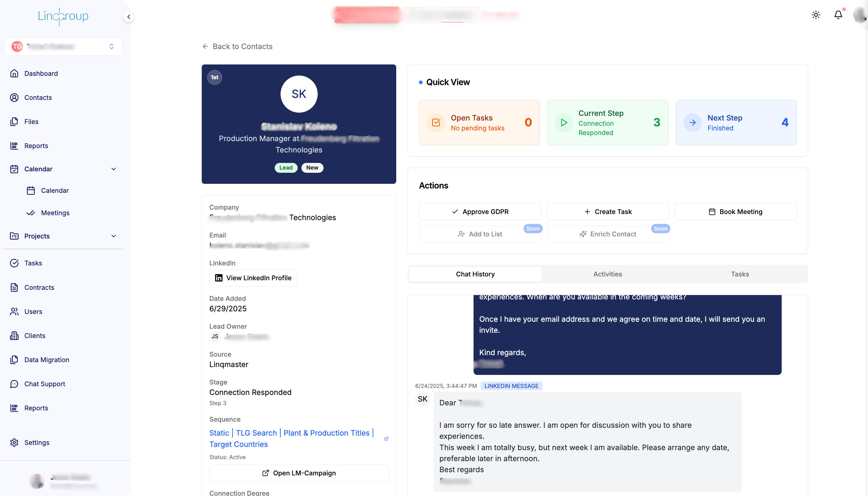Collapse the sidebar with the chevron button
This screenshot has height=496, width=868.
pyautogui.click(x=128, y=17)
